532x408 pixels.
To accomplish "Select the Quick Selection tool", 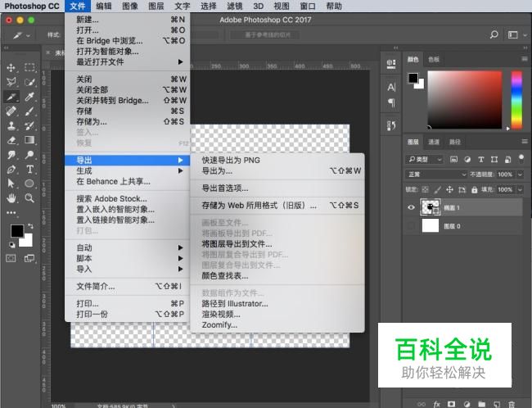I will 29,82.
